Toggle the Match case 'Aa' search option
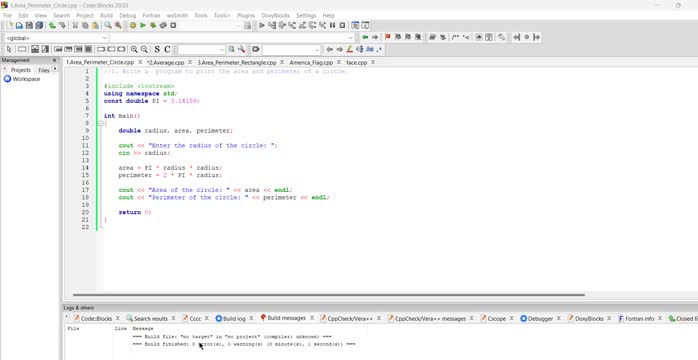Image resolution: width=698 pixels, height=360 pixels. [x=369, y=49]
